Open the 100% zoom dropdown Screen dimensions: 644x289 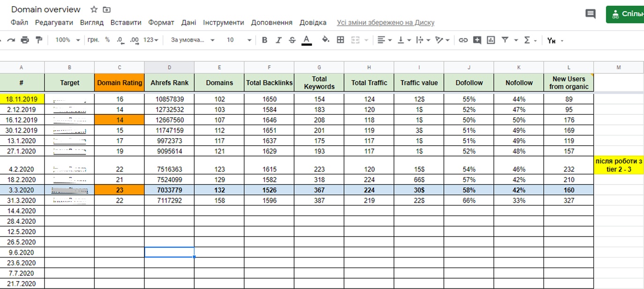[x=68, y=40]
